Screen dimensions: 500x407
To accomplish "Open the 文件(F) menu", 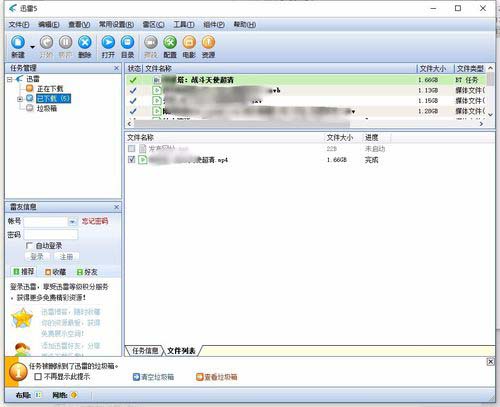I will point(19,25).
